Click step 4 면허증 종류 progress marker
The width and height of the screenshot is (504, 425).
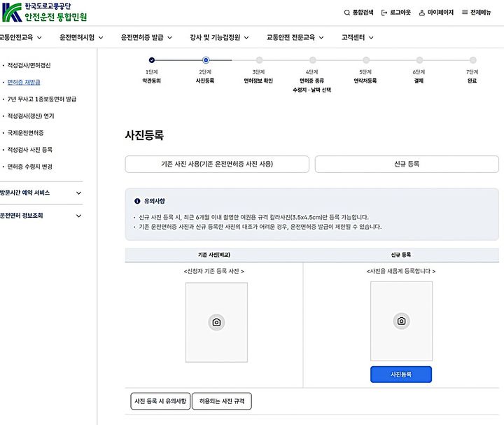(x=312, y=60)
